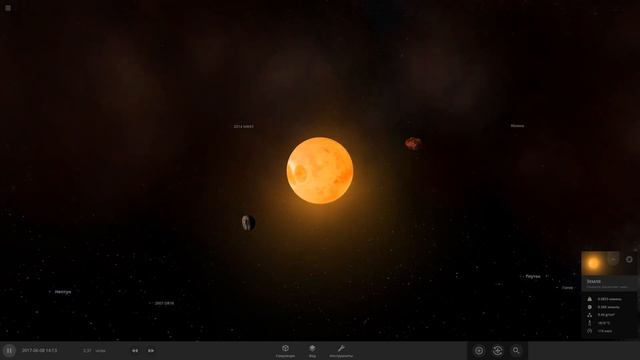Click the Плутон label

point(533,276)
